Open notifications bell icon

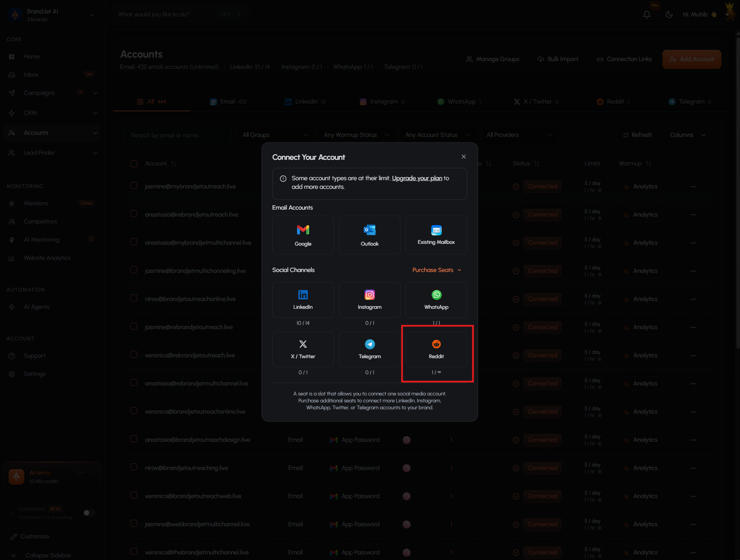[x=647, y=14]
